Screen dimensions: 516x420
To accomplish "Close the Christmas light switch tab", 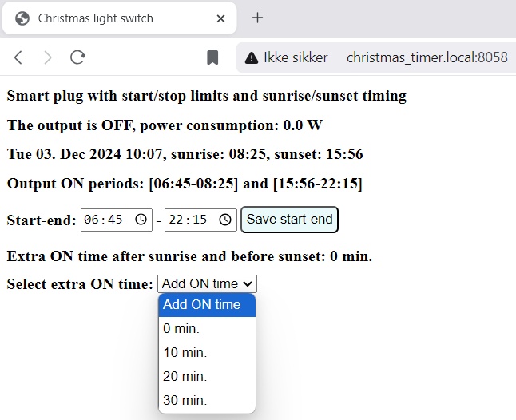I will coord(220,18).
